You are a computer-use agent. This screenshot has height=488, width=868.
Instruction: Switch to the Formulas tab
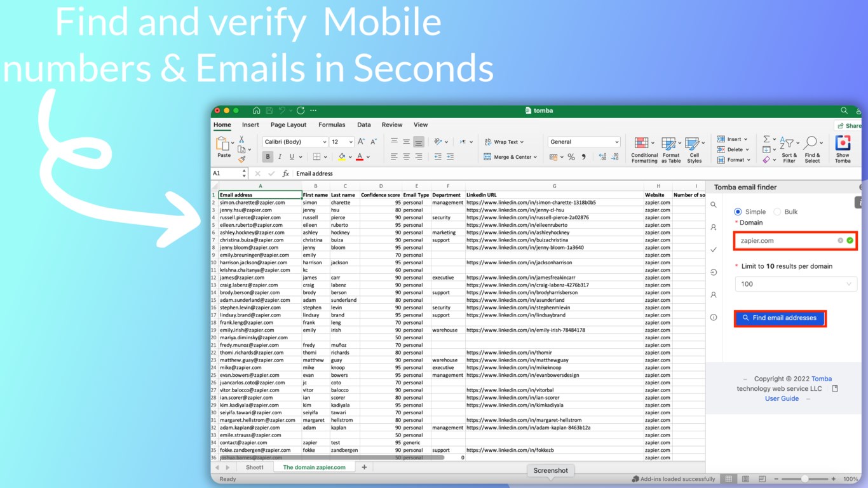pyautogui.click(x=332, y=125)
